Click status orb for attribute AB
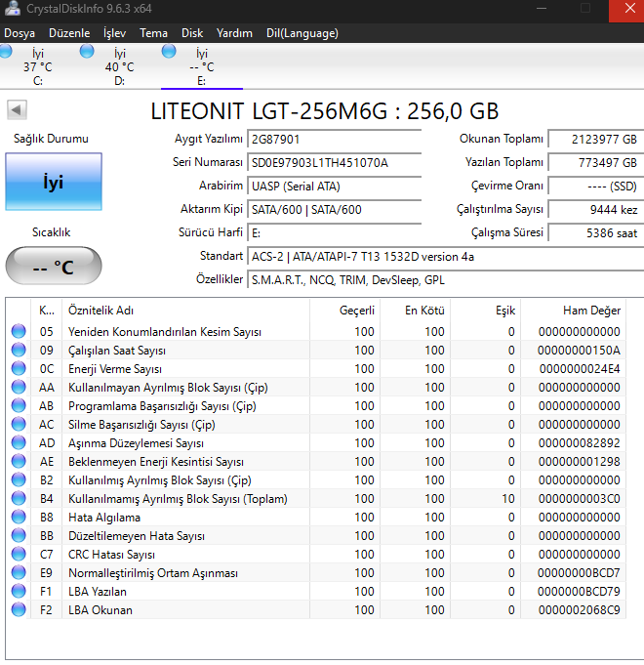The height and width of the screenshot is (665, 644). 19,405
